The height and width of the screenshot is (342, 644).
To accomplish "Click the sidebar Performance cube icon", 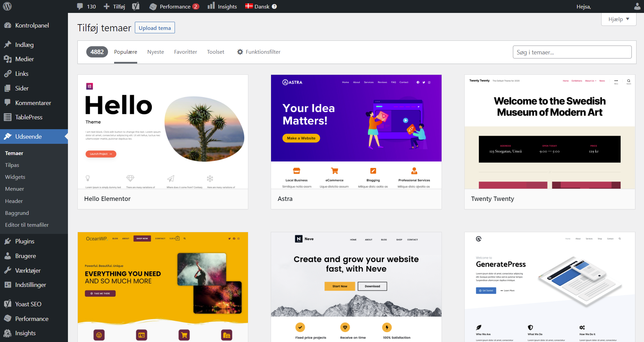I will click(x=7, y=319).
